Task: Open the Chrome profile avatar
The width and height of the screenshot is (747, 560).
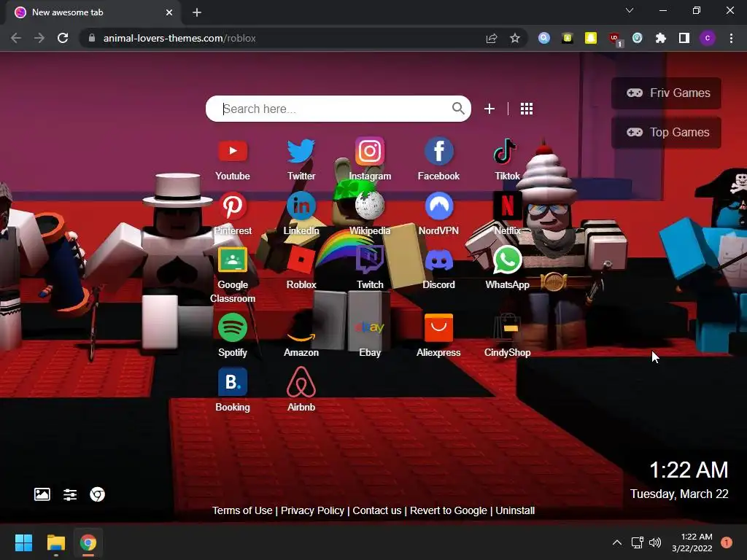Action: [708, 38]
